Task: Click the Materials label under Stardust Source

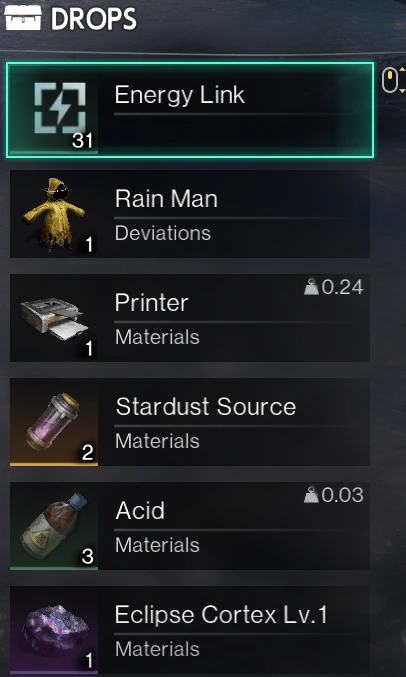Action: 157,441
